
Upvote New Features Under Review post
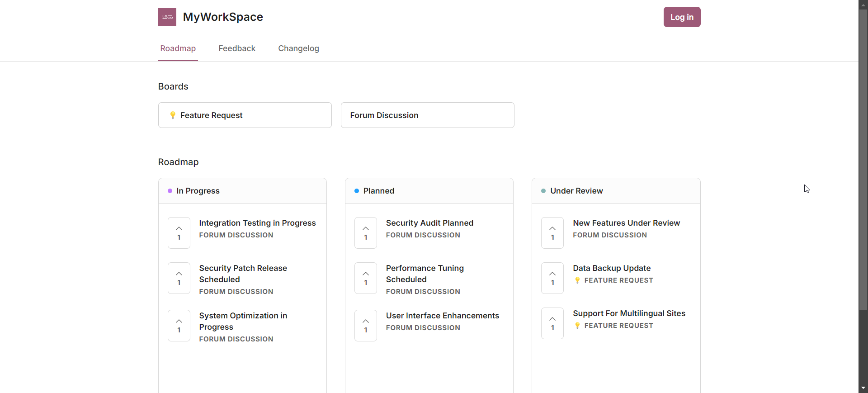click(552, 233)
